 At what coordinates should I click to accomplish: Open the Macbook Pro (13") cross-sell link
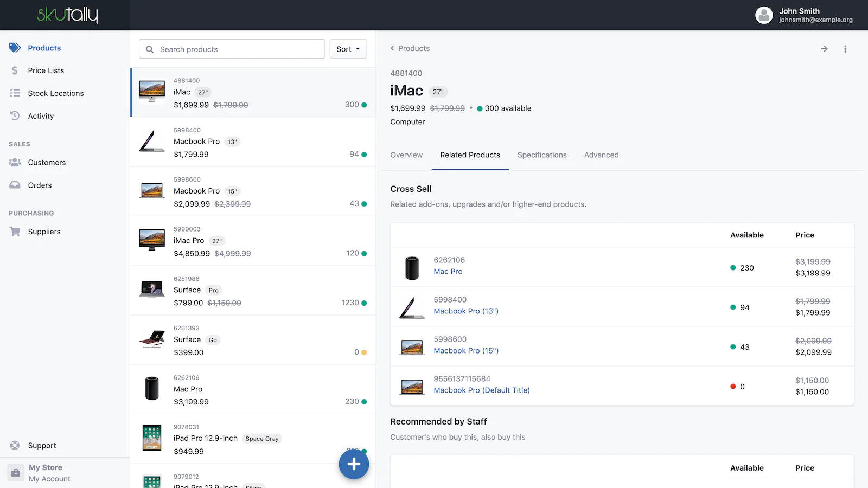click(x=466, y=311)
